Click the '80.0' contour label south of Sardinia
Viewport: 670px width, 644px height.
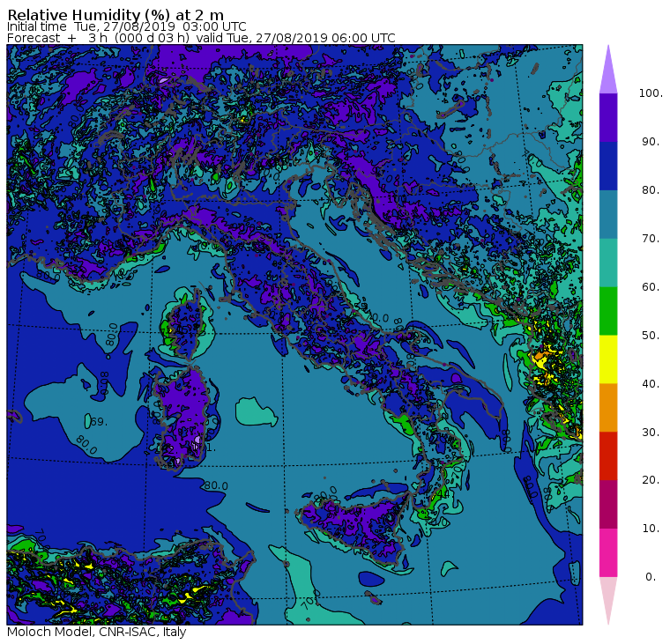pos(216,485)
